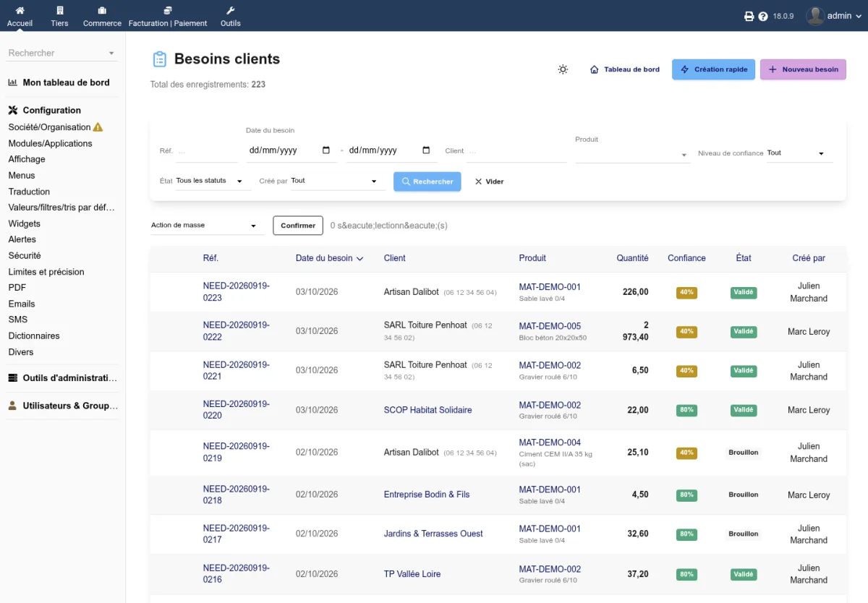Screen dimensions: 868x603
Task: Sort by the Quantité column header
Action: [x=632, y=258]
